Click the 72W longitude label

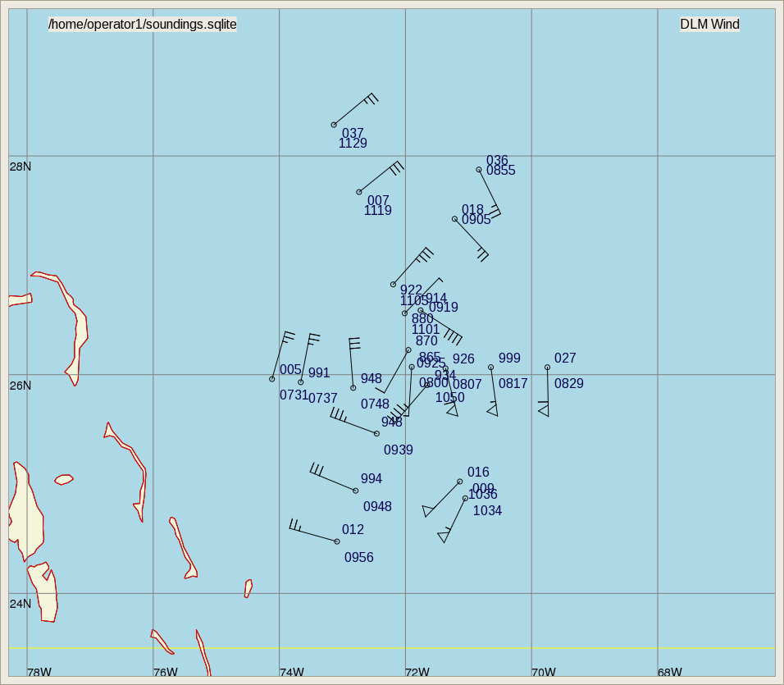point(417,672)
